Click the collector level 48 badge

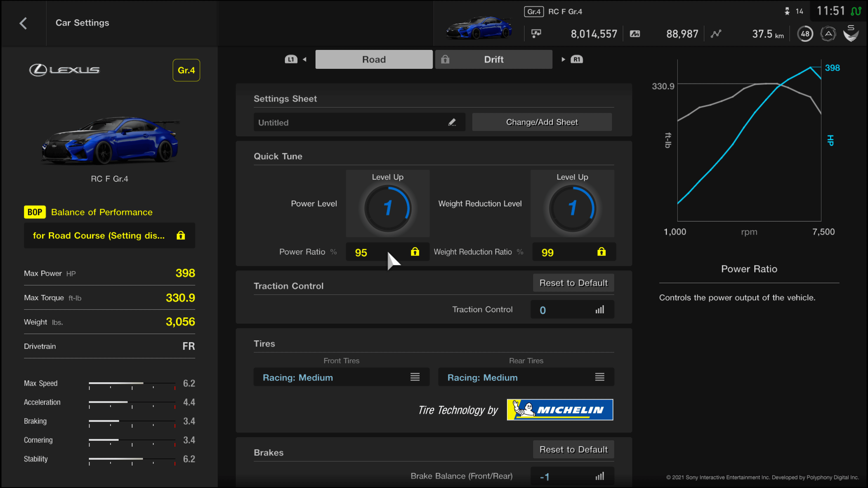(805, 34)
